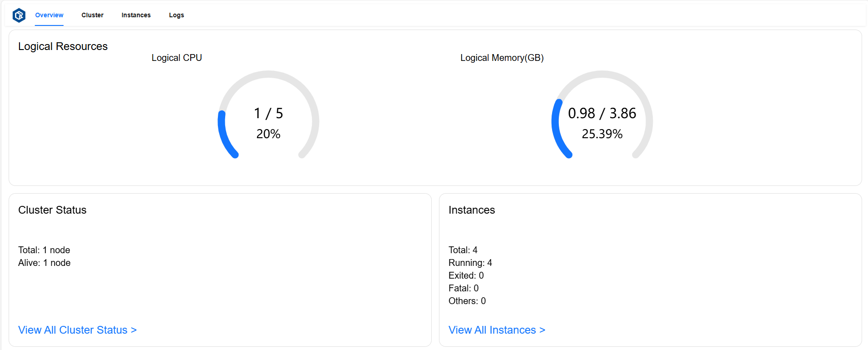Click the Logical Resources heading
The width and height of the screenshot is (868, 350).
point(63,46)
